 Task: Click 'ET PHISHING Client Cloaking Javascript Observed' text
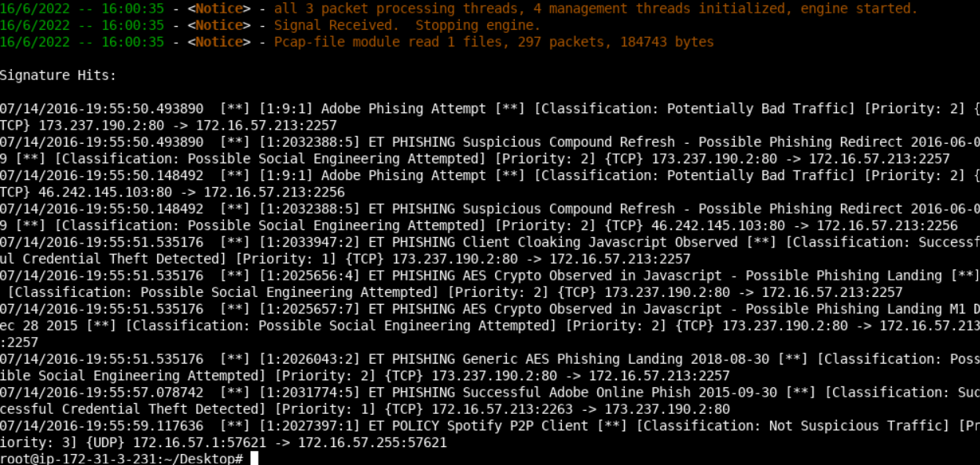pyautogui.click(x=549, y=242)
